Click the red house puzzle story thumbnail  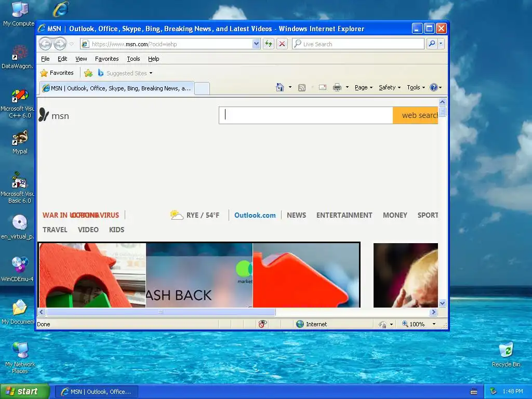(x=92, y=275)
